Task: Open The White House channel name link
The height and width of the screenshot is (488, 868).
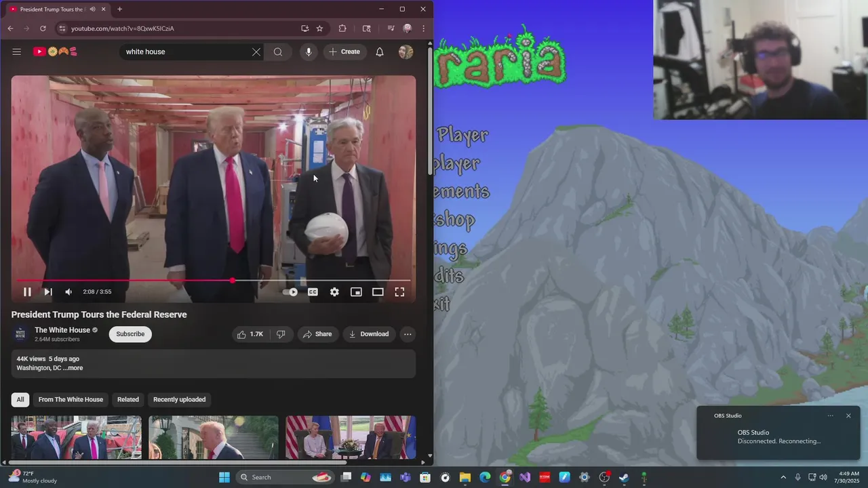Action: 62,330
